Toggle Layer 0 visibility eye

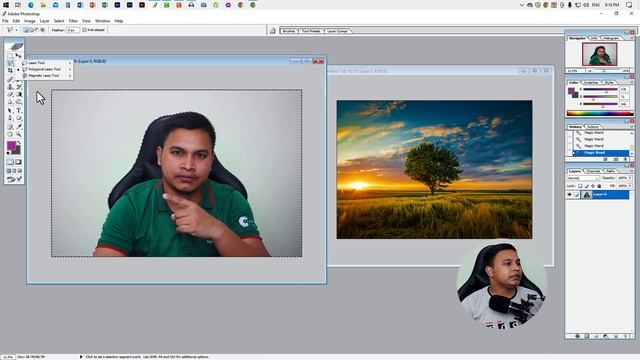click(569, 195)
